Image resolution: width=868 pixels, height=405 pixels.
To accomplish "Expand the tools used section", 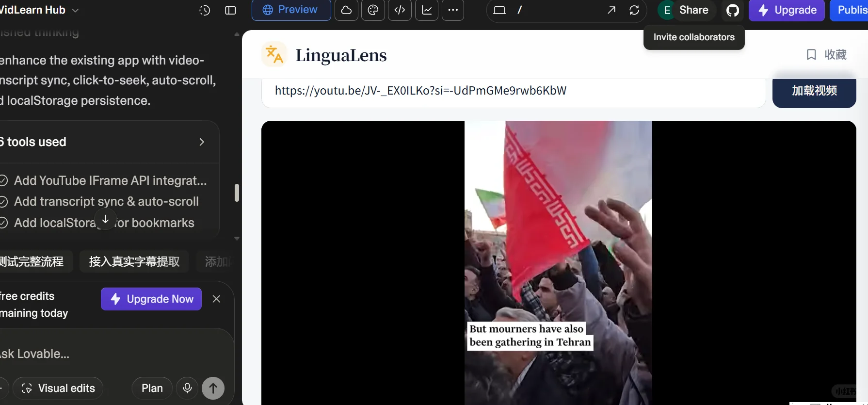I will click(x=109, y=142).
